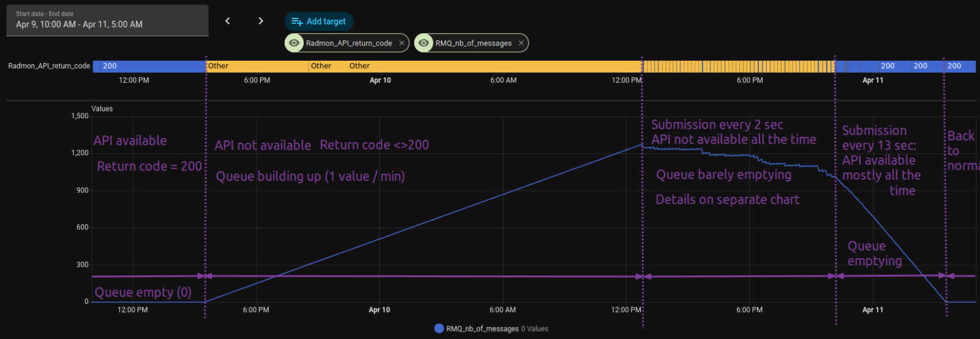
Task: Remove the Radmon_API_return_code target chip
Action: pos(402,43)
